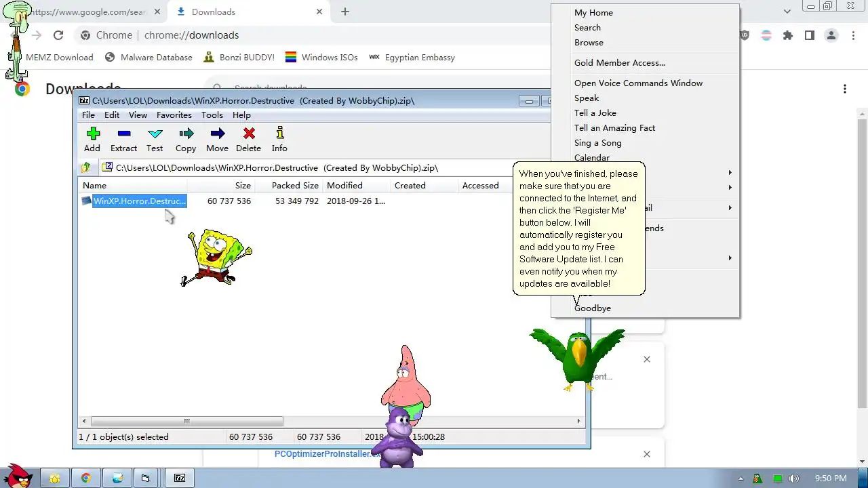868x488 pixels.
Task: Switch to the Downloads tab in Chrome
Action: tap(248, 12)
